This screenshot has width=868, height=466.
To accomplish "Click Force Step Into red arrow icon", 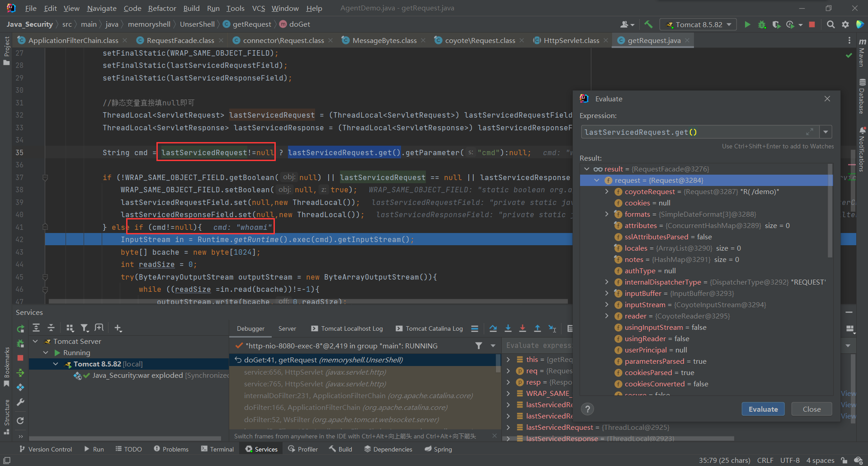I will 523,328.
